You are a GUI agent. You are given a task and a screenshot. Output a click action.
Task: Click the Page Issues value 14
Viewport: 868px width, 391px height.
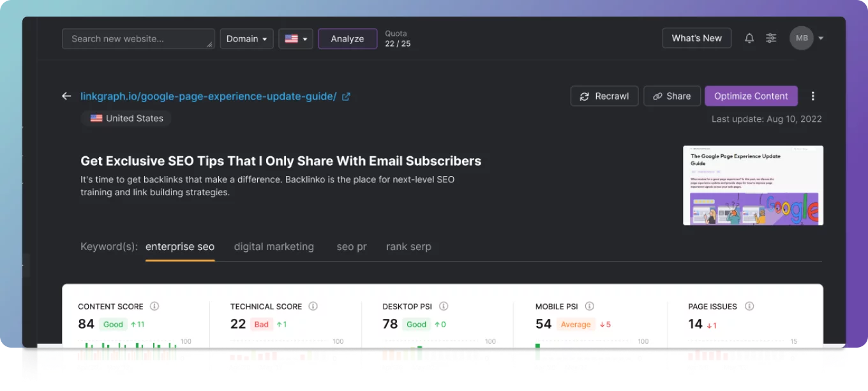tap(696, 324)
